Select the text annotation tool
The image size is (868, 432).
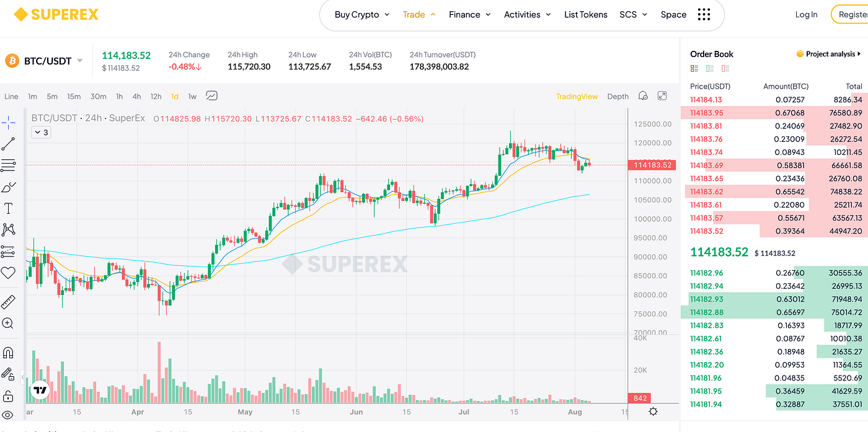(8, 208)
